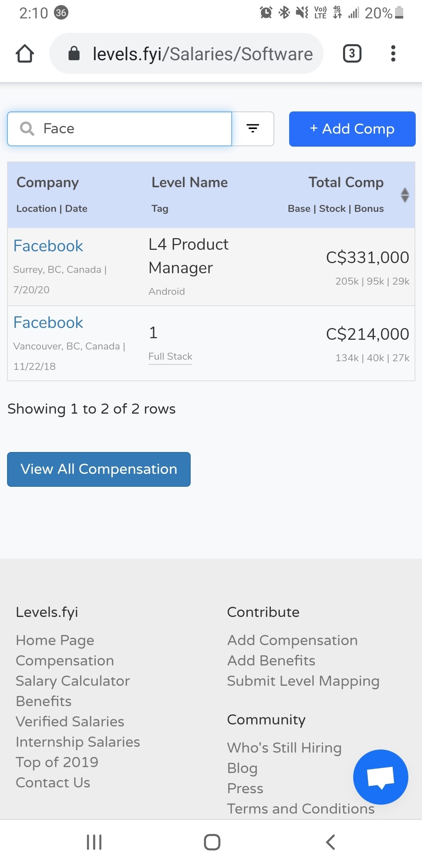Screen dimensions: 422x868
Task: Sort the table by Total Comp arrows
Action: pos(405,195)
